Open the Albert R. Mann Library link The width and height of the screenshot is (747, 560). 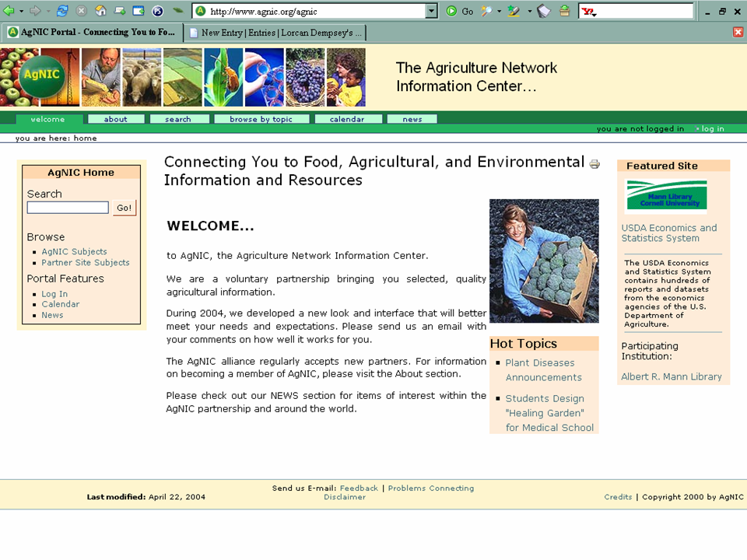click(672, 376)
